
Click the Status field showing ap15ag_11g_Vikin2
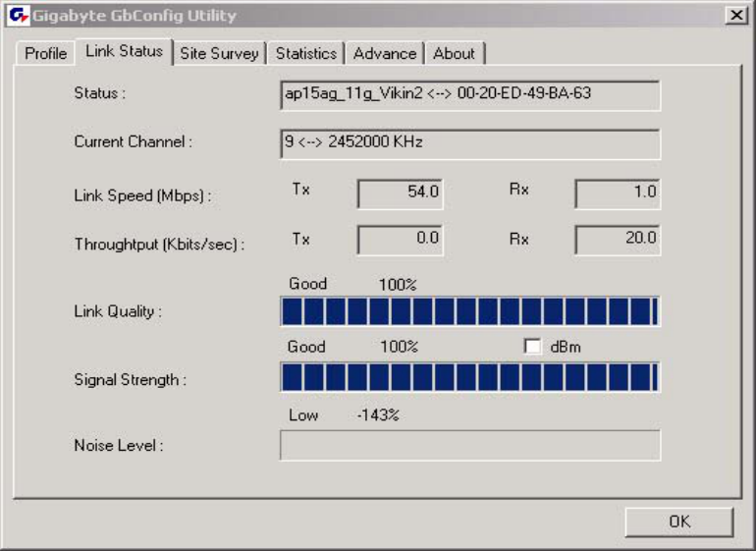pos(470,95)
